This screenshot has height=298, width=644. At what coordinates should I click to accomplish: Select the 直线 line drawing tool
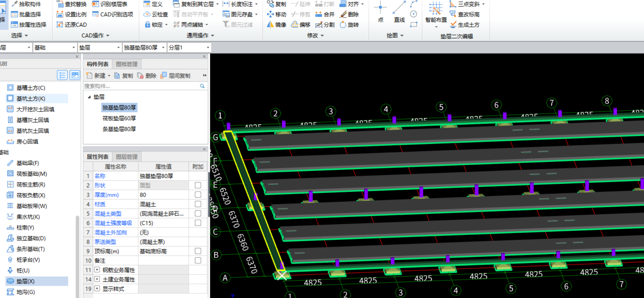point(399,11)
